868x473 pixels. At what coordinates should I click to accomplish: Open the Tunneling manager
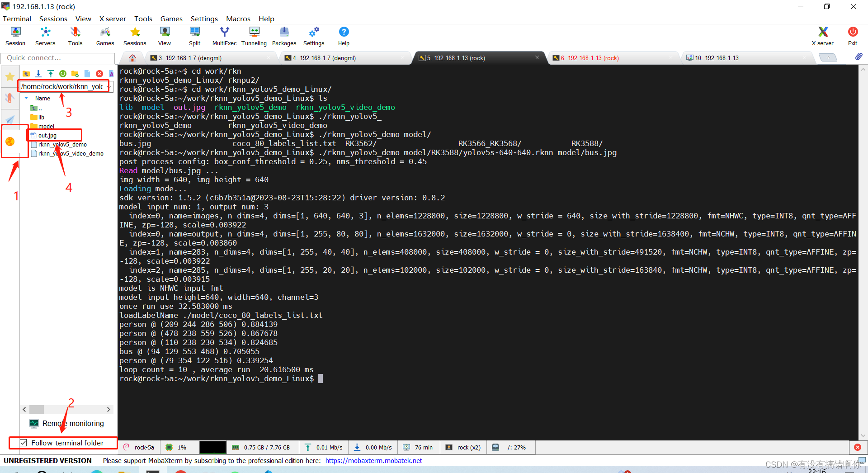tap(254, 36)
